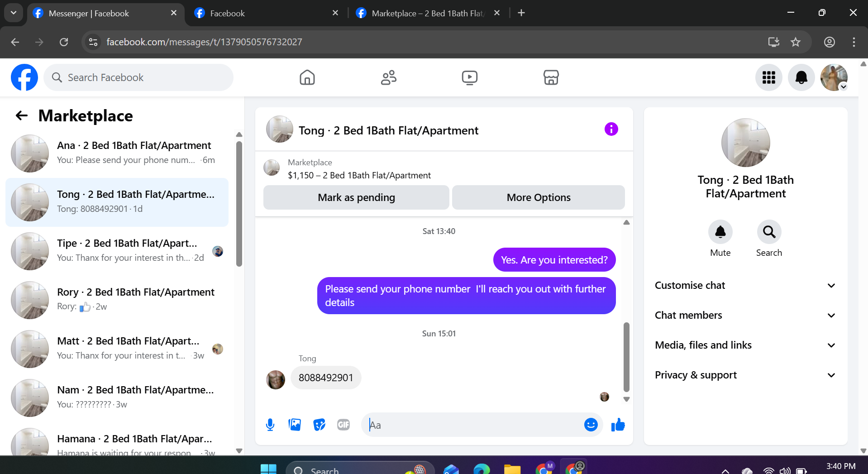Open the Video/Watch icon
This screenshot has width=868, height=474.
(x=470, y=77)
